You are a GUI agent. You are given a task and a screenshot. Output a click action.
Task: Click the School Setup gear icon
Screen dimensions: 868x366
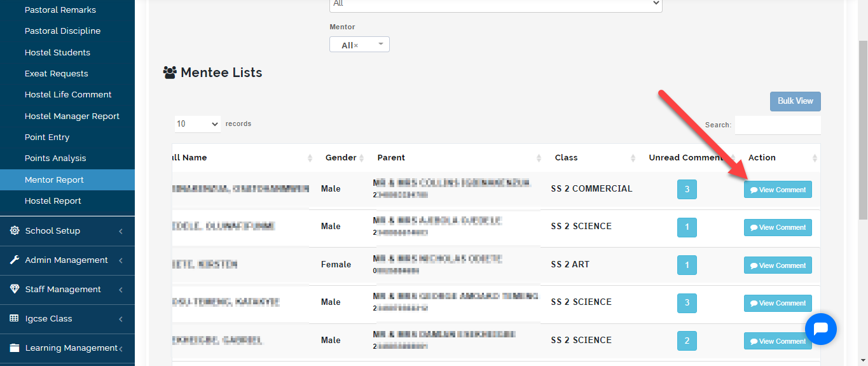tap(15, 230)
